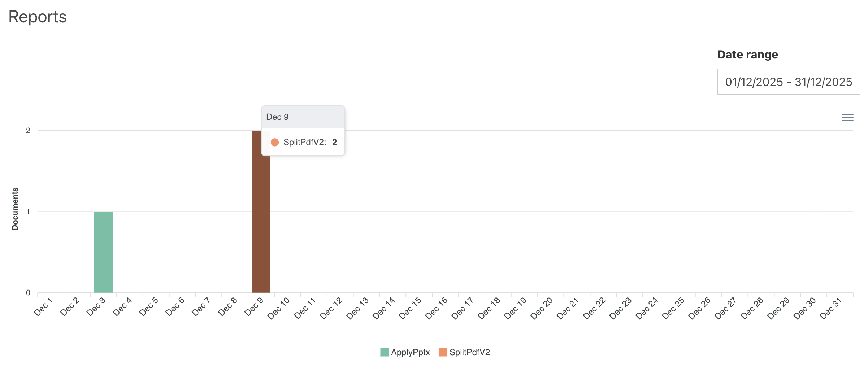This screenshot has width=868, height=366.
Task: Select the green ApplyPptx bar on Dec 3
Action: [x=103, y=252]
